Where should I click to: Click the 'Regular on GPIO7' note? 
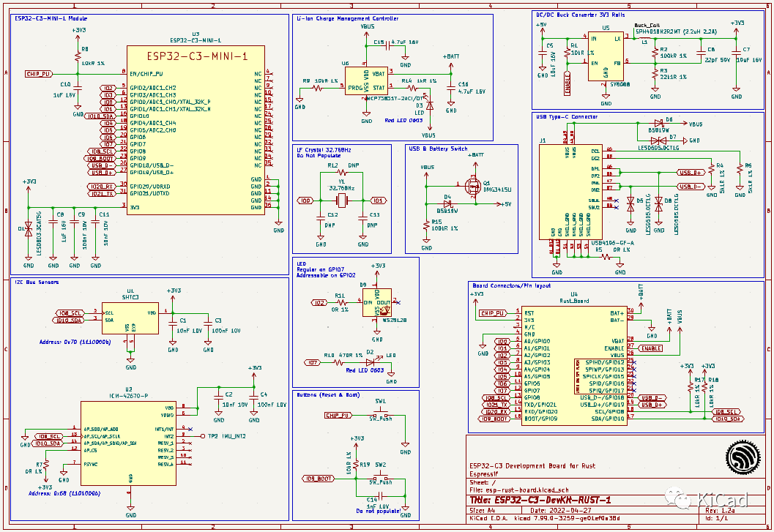point(320,270)
